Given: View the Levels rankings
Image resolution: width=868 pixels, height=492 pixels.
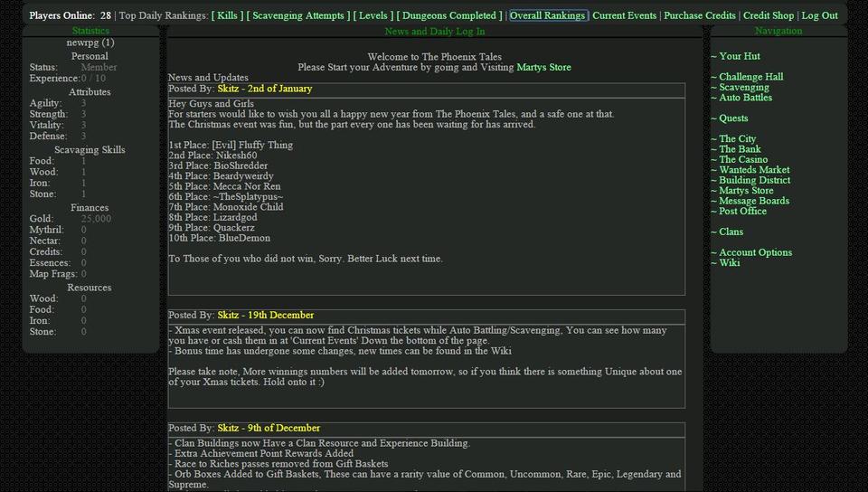Looking at the screenshot, I should 373,15.
